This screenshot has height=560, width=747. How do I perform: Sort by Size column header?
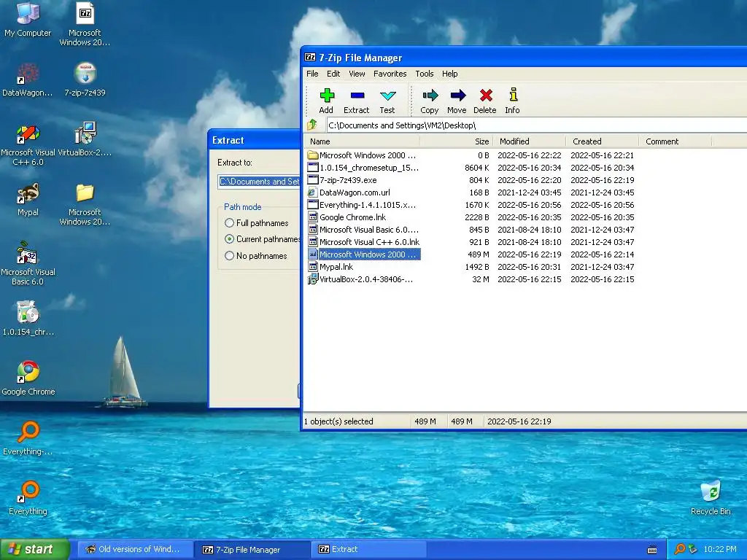[x=456, y=141]
